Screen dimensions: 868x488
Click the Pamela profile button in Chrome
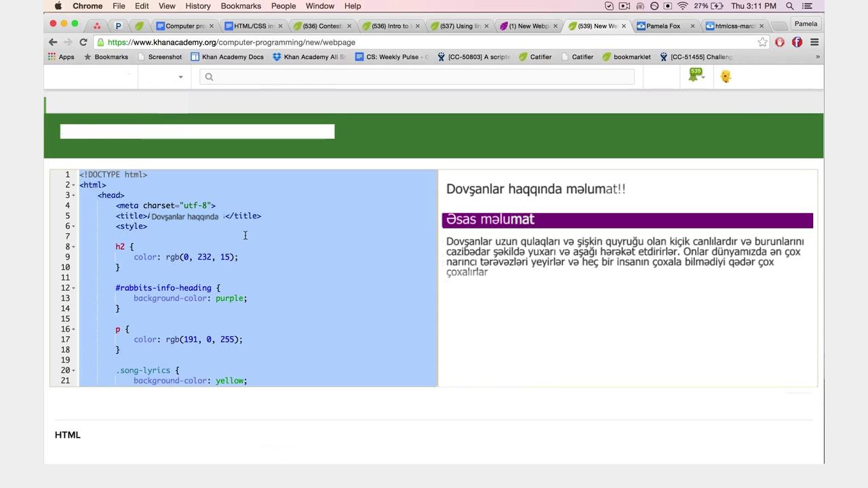[x=806, y=24]
